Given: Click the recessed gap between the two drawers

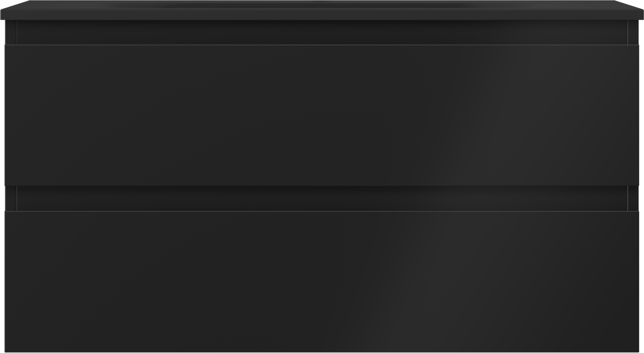Looking at the screenshot, I should [322, 199].
